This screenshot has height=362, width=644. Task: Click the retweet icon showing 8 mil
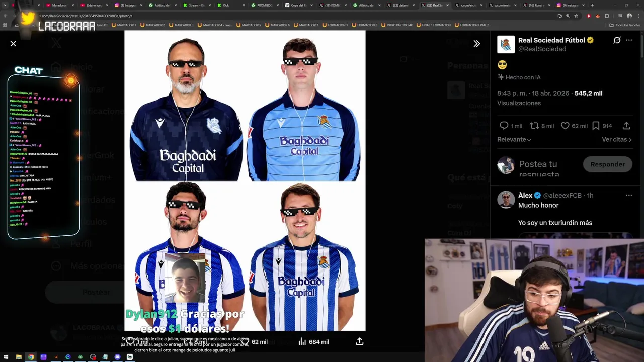(x=534, y=126)
